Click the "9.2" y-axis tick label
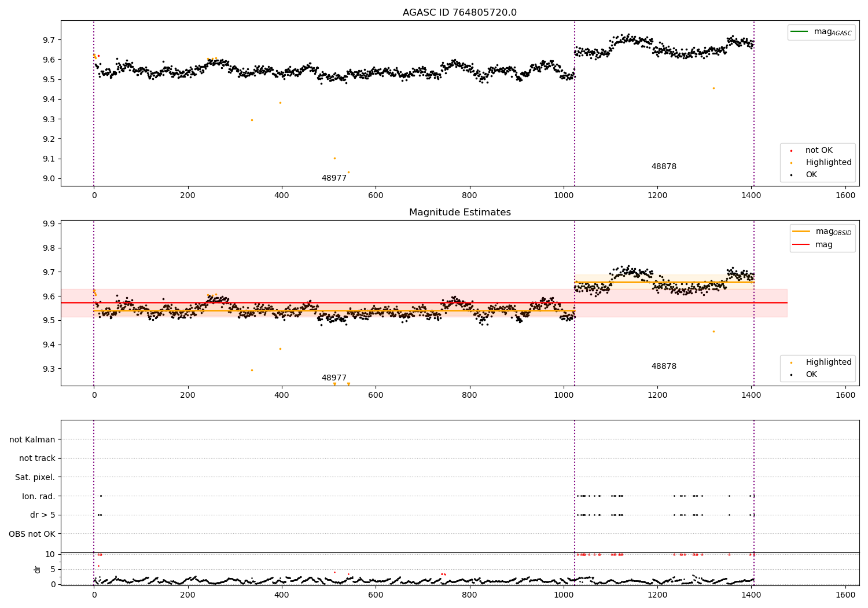This screenshot has height=608, width=868. (x=49, y=139)
